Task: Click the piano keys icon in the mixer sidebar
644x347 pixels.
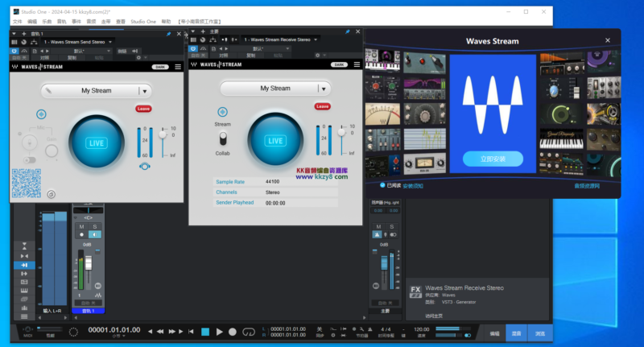Action: [24, 291]
